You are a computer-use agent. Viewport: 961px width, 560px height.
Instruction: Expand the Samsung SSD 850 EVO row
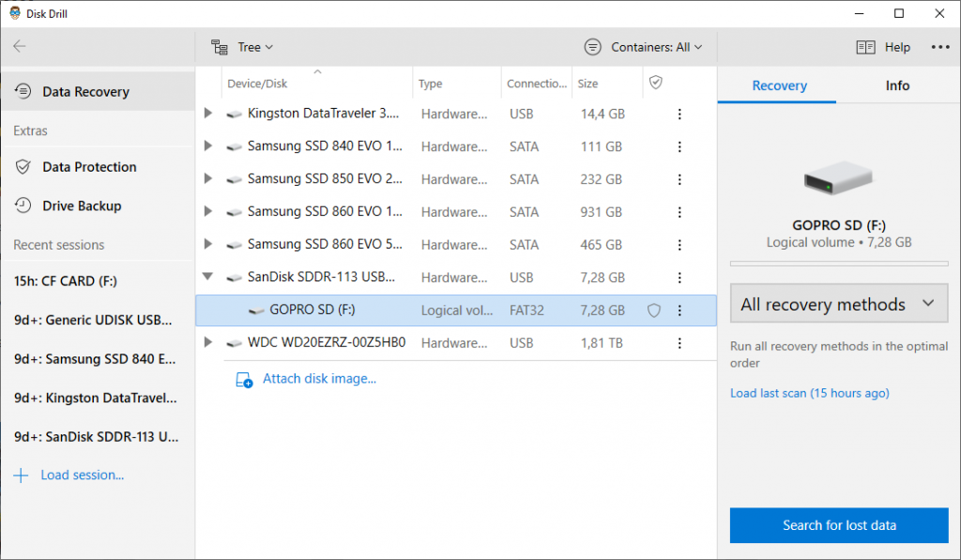pyautogui.click(x=208, y=178)
